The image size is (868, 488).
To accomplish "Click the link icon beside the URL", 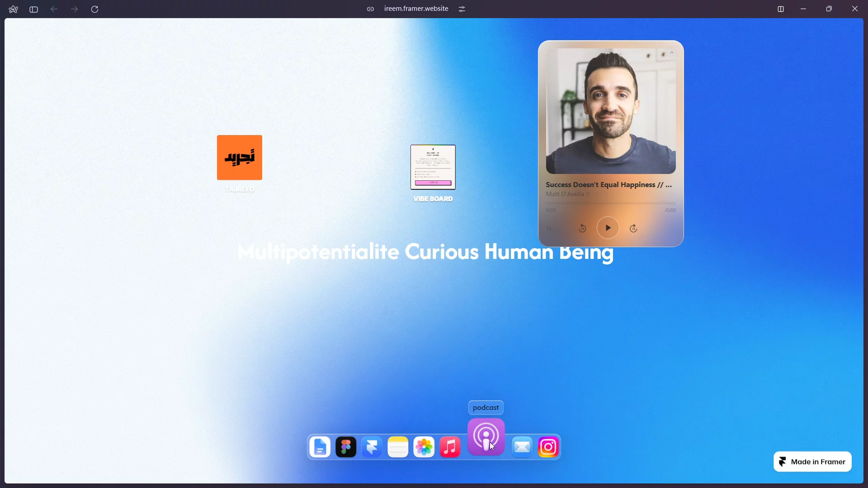I will click(x=370, y=9).
